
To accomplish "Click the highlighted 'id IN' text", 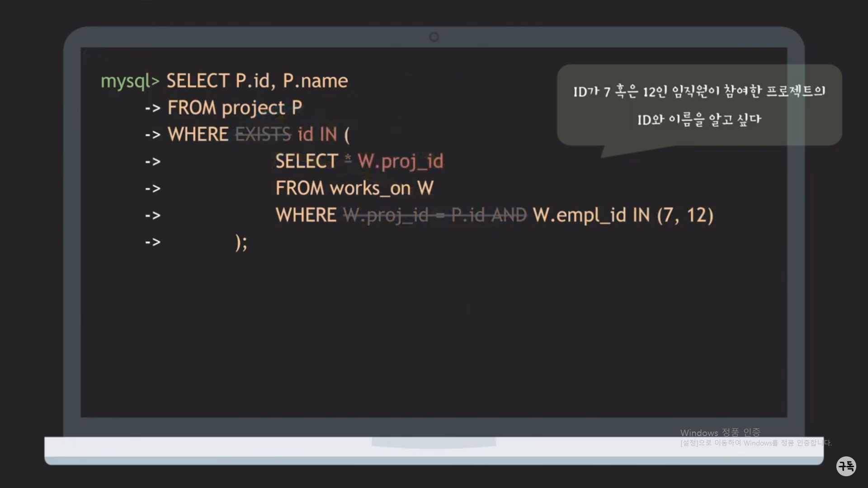I will pyautogui.click(x=317, y=135).
